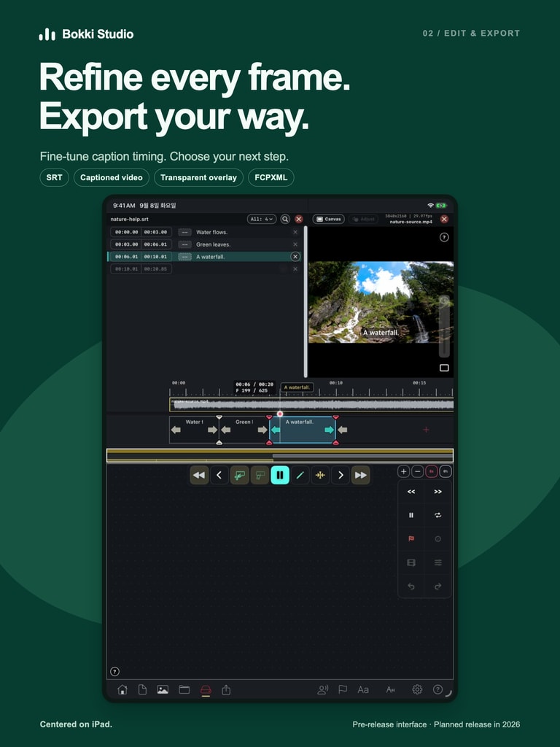Click the help icon above bottom bar
The image size is (560, 747).
click(114, 671)
